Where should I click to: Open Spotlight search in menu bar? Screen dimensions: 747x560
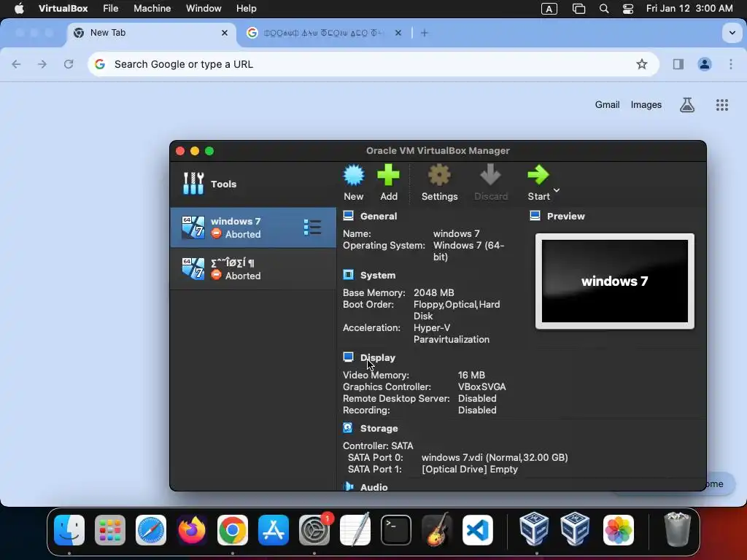coord(603,9)
